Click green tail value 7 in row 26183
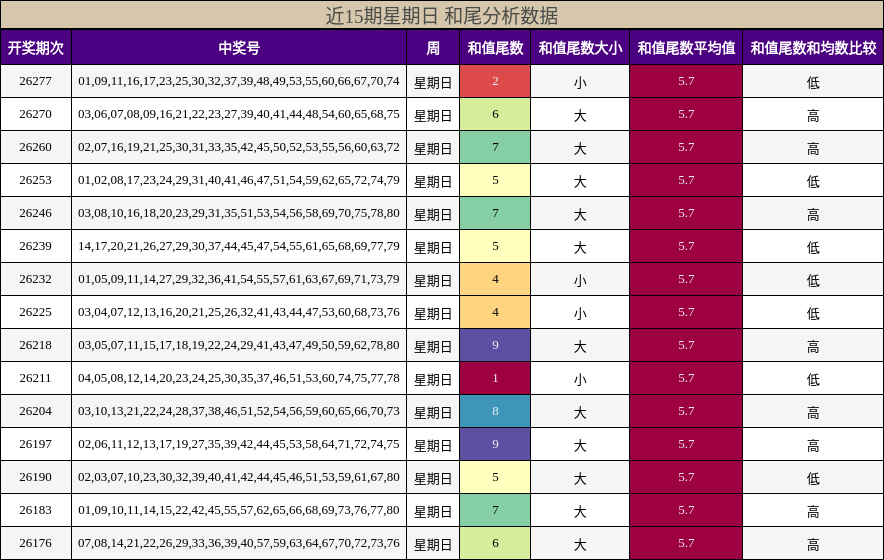This screenshot has width=884, height=560. (495, 510)
